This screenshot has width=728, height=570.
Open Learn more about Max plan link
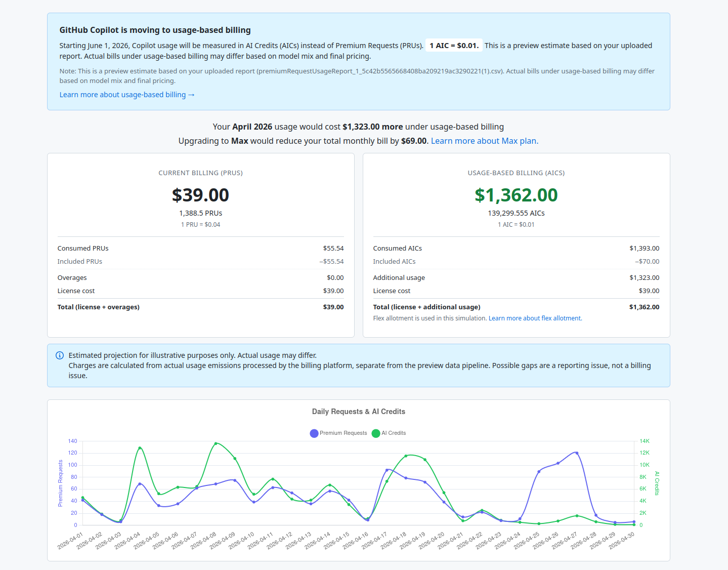point(485,141)
